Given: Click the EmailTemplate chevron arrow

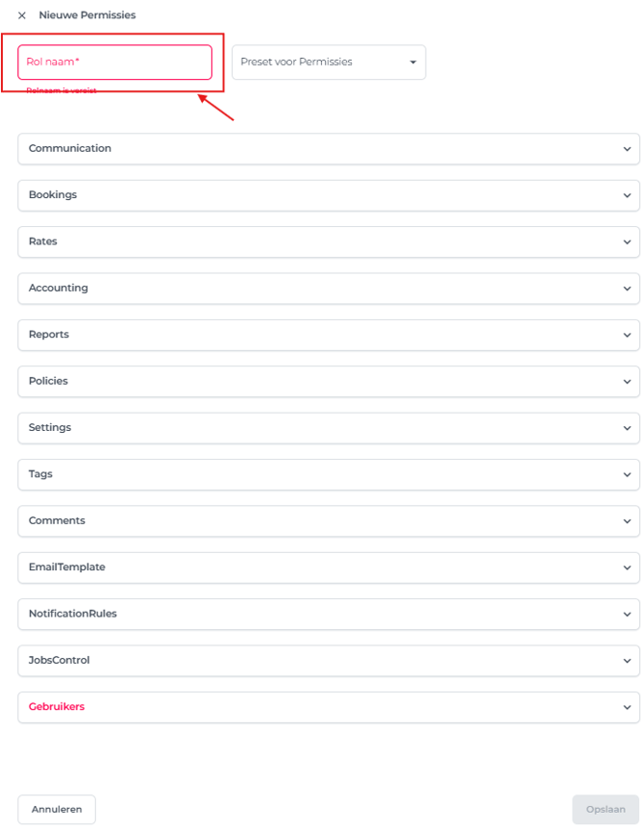Looking at the screenshot, I should (627, 567).
